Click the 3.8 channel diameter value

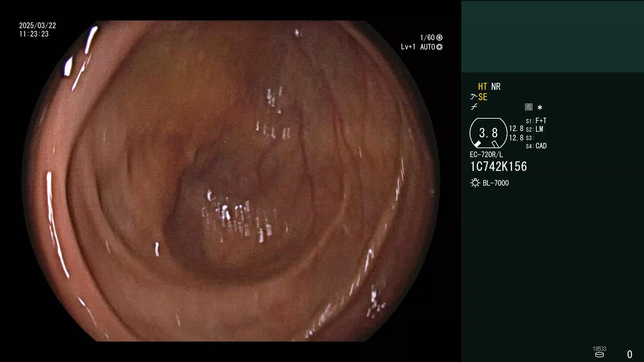coord(488,133)
